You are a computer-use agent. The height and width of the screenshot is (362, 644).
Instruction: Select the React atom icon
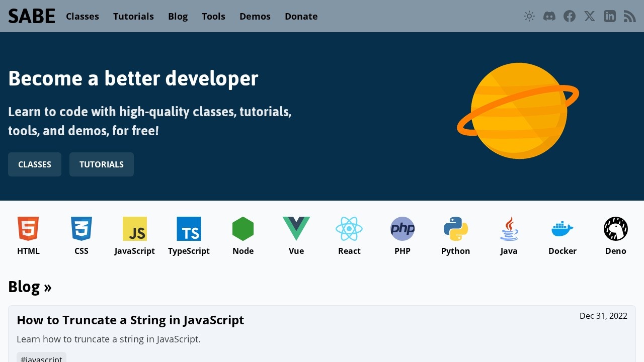point(349,229)
